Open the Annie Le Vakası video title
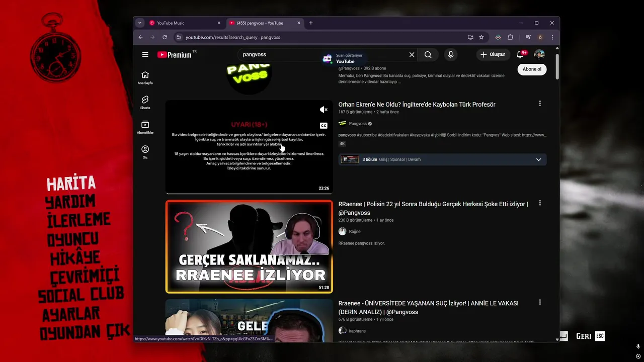This screenshot has height=362, width=644. click(x=427, y=308)
